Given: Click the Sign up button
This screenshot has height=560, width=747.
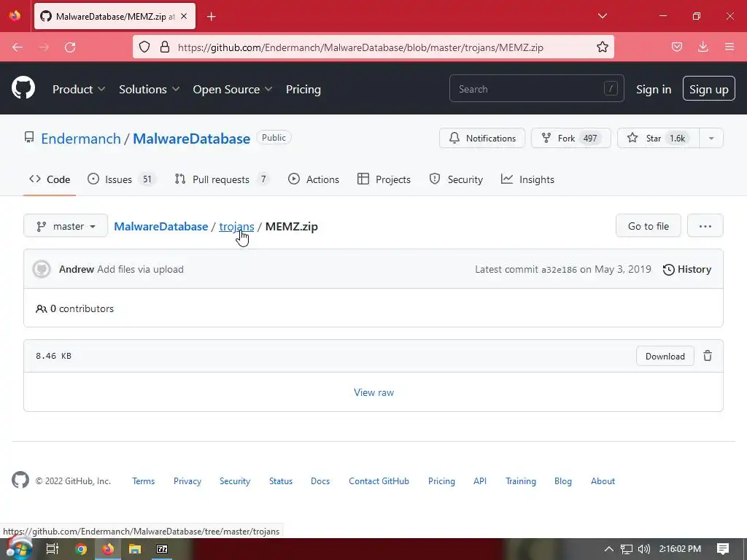Looking at the screenshot, I should 708,88.
